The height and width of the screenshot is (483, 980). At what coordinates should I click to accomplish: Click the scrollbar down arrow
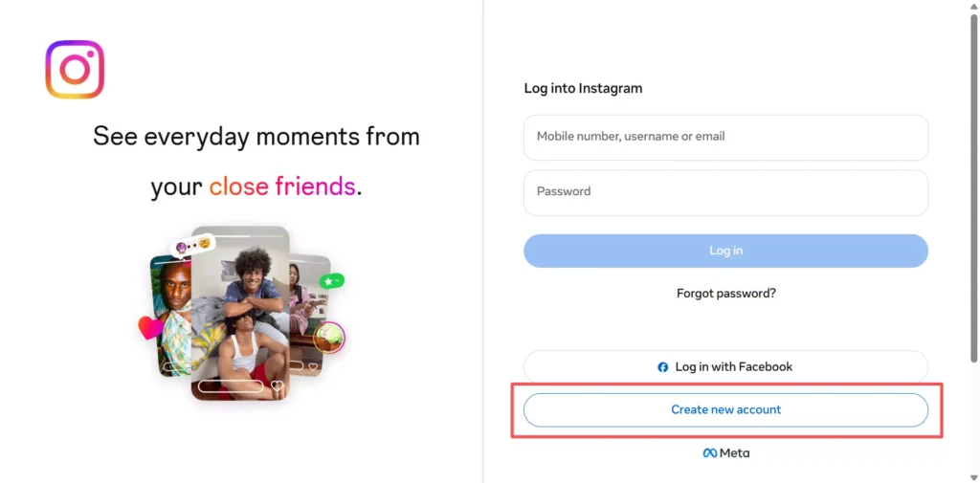pos(973,478)
